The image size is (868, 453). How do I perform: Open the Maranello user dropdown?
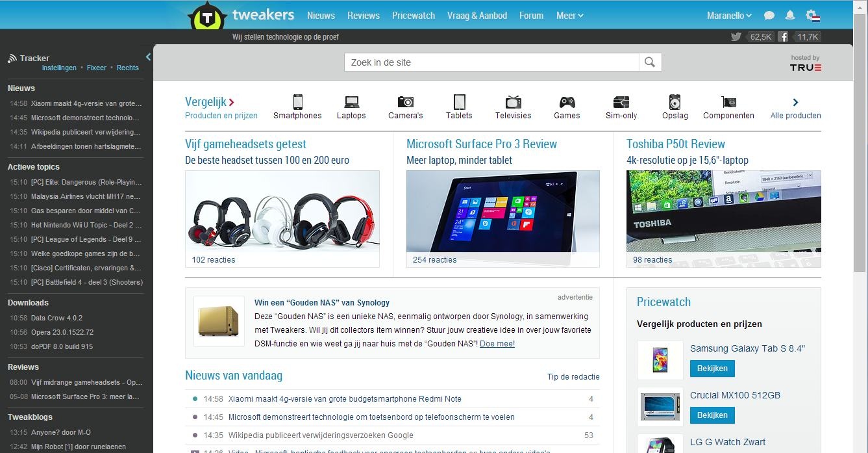[x=729, y=16]
